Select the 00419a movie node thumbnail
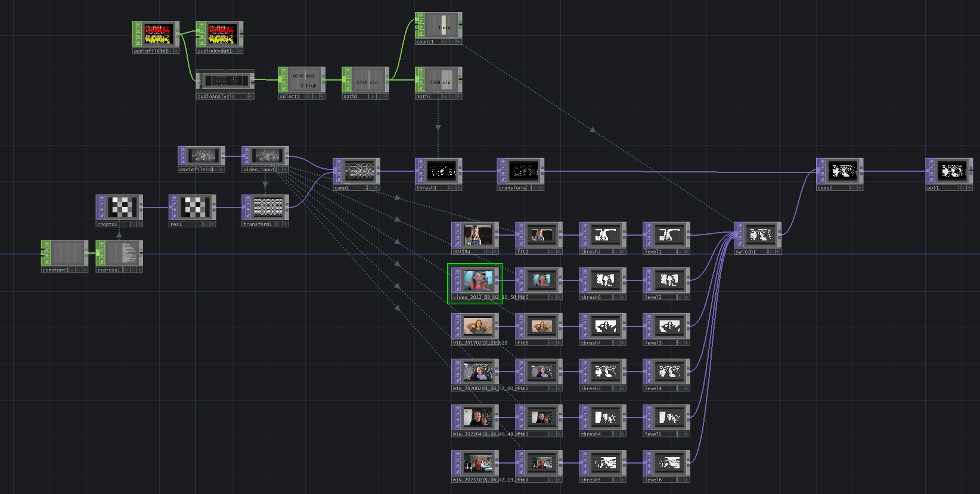Image resolution: width=980 pixels, height=494 pixels. click(x=478, y=235)
